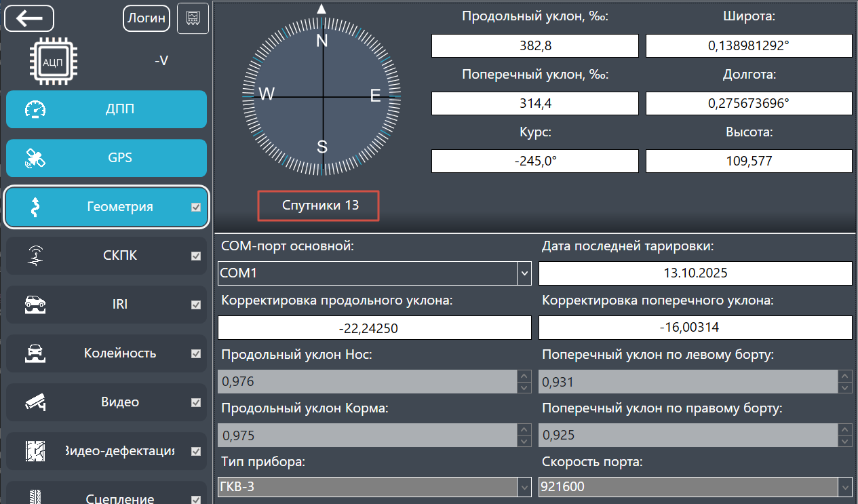
Task: Open the Видео-дефектация section
Action: [106, 451]
